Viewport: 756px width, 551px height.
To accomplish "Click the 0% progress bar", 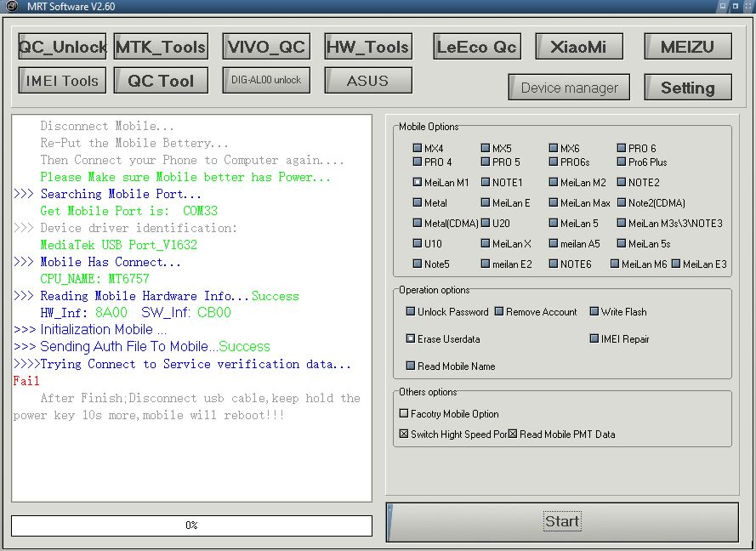I will coord(191,525).
